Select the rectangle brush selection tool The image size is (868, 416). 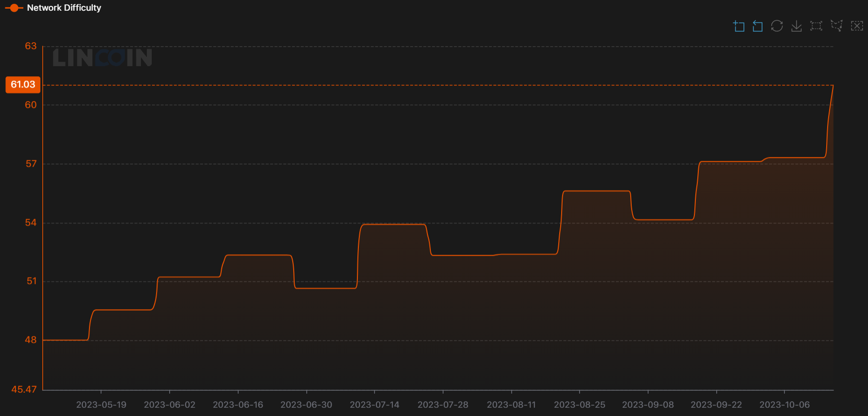[x=816, y=26]
